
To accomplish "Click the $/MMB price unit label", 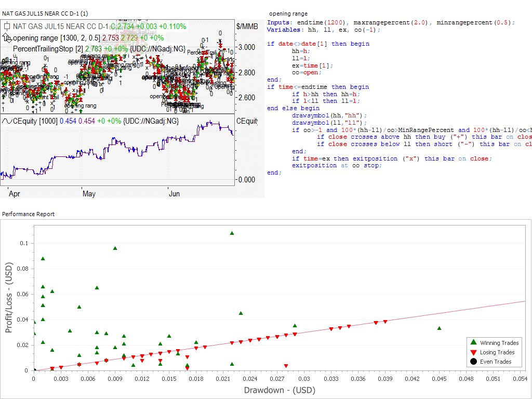I will (x=247, y=26).
